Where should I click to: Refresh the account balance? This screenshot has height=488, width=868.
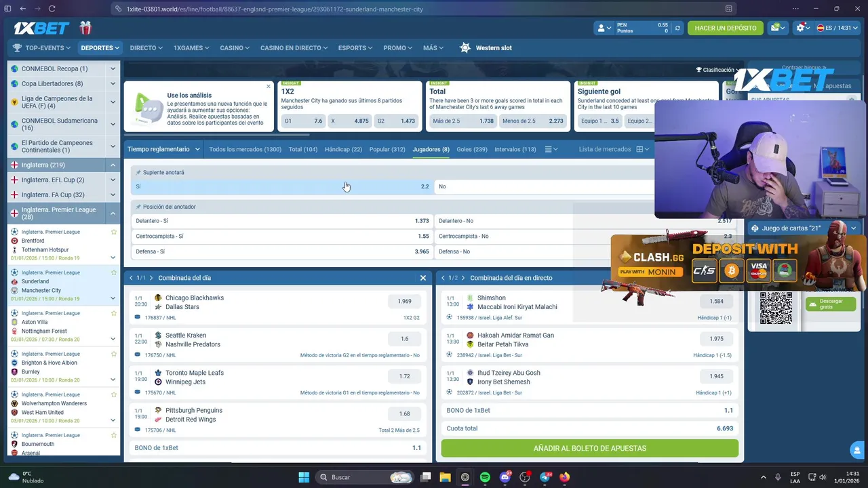[x=677, y=28]
